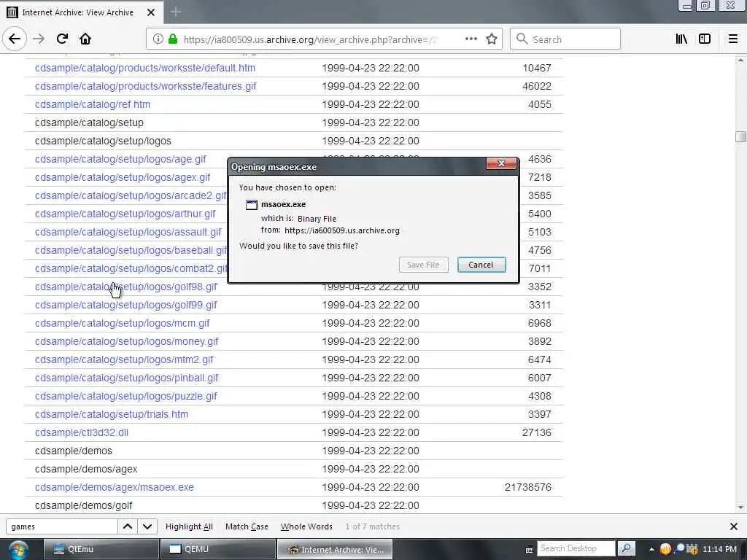Reload the current page
747x560 pixels.
pos(62,39)
